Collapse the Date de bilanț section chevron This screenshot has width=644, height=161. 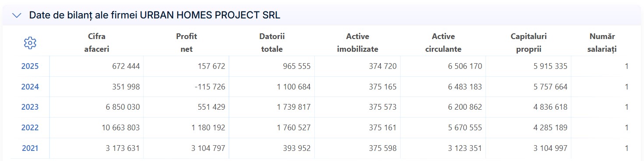(17, 15)
